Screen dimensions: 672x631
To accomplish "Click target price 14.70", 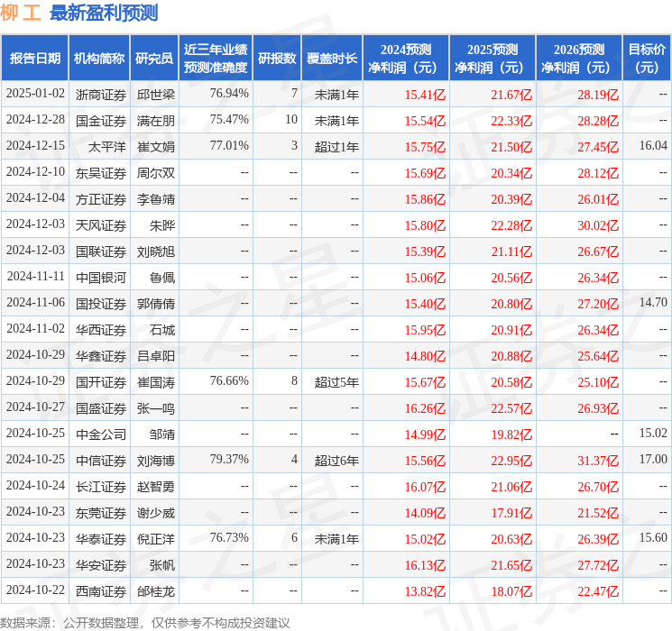I will pyautogui.click(x=653, y=302).
